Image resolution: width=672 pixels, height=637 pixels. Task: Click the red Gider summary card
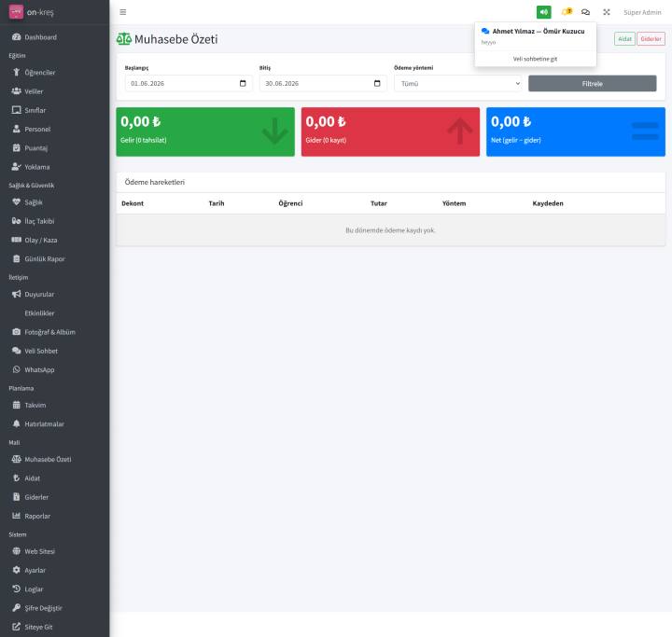click(390, 132)
